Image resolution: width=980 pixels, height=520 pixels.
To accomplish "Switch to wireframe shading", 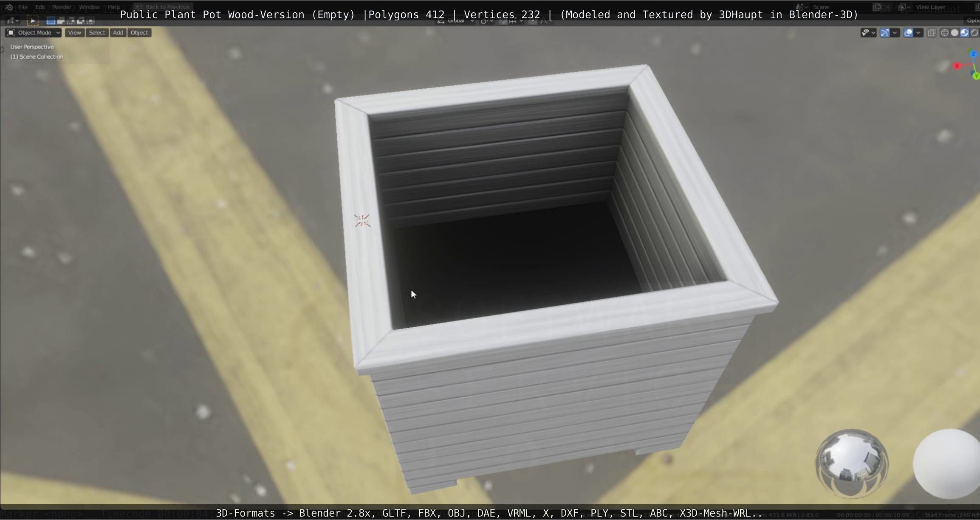I will tap(945, 33).
